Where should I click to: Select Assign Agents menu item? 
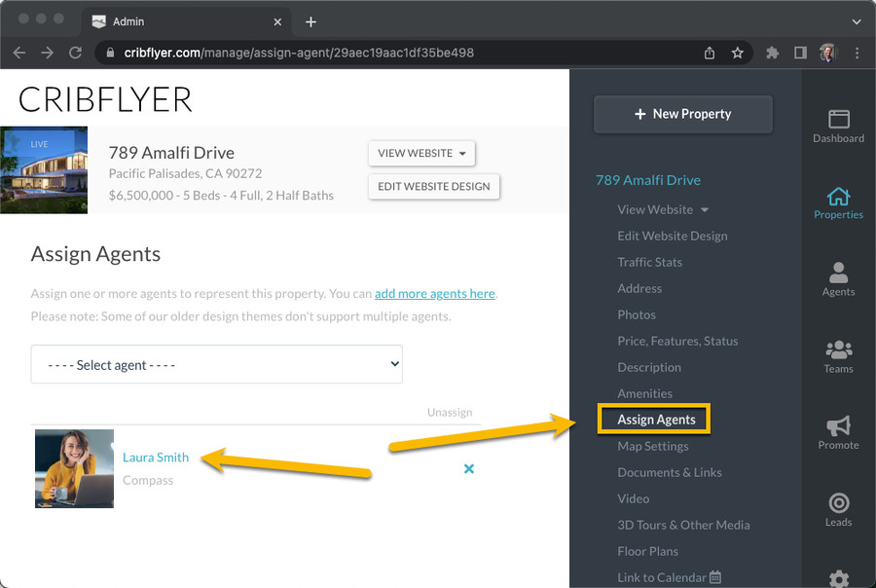(656, 420)
